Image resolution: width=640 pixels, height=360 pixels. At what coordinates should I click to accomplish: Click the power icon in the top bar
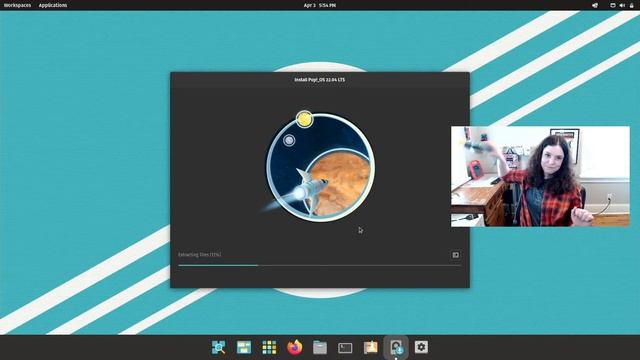[631, 5]
